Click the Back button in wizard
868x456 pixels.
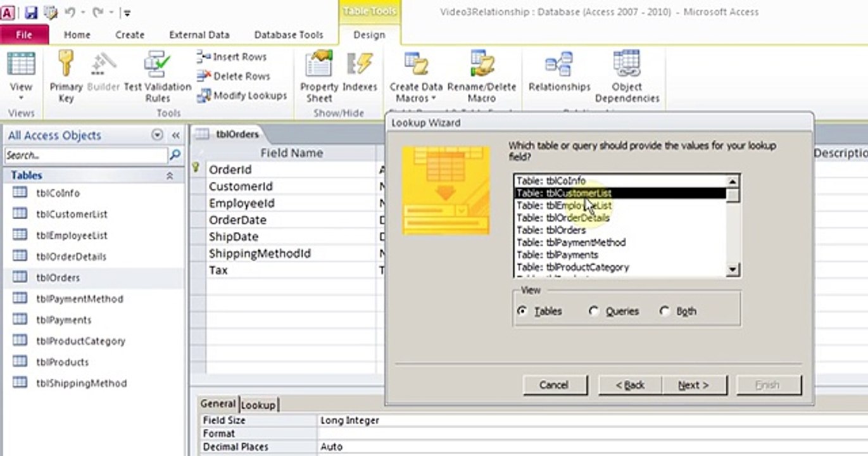tap(630, 385)
